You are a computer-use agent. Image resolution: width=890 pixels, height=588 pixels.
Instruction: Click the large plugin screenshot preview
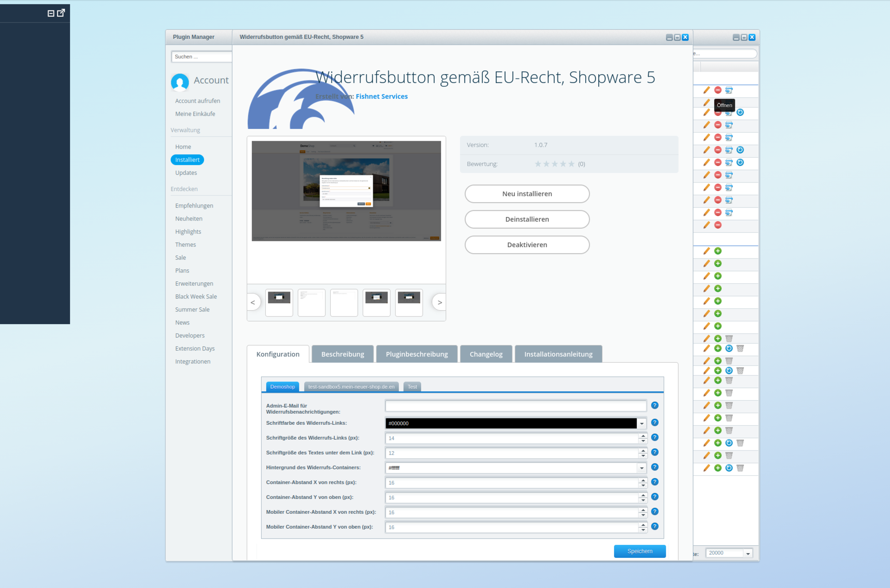point(346,191)
